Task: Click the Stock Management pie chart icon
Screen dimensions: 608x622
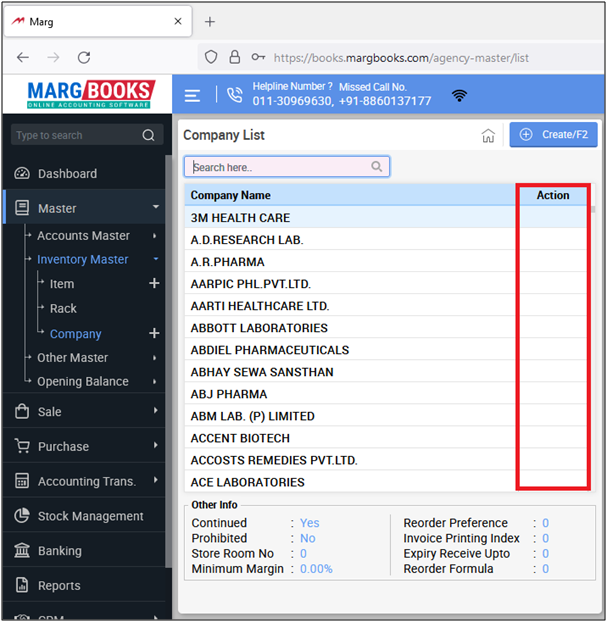Action: click(x=22, y=516)
